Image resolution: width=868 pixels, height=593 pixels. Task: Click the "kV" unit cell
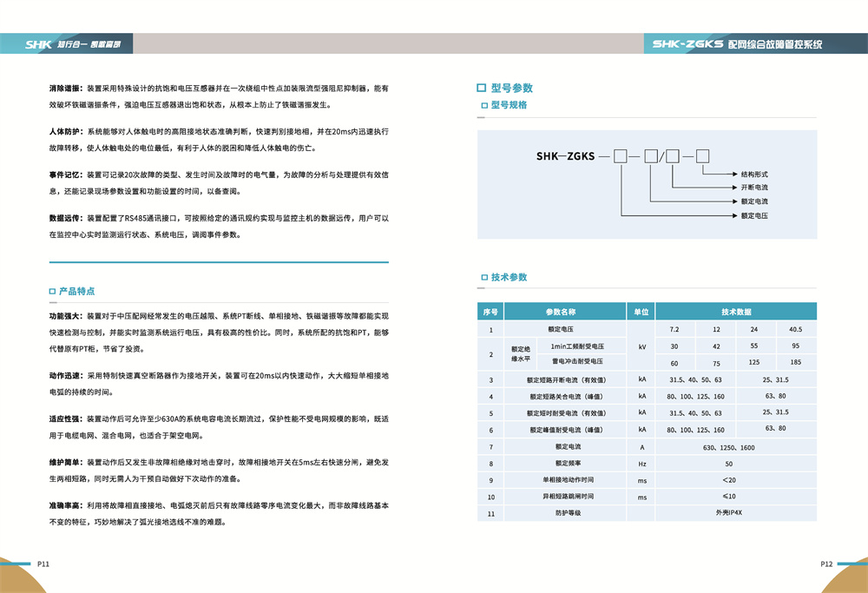pyautogui.click(x=642, y=347)
